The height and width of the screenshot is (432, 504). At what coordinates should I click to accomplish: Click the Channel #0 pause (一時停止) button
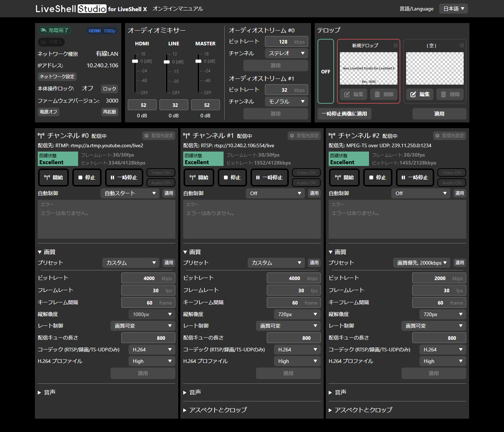click(124, 177)
